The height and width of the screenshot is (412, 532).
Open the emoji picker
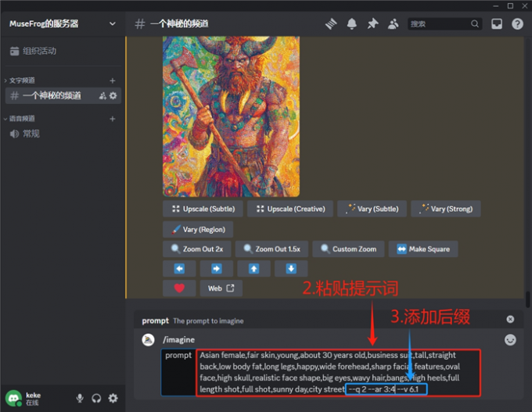[510, 340]
